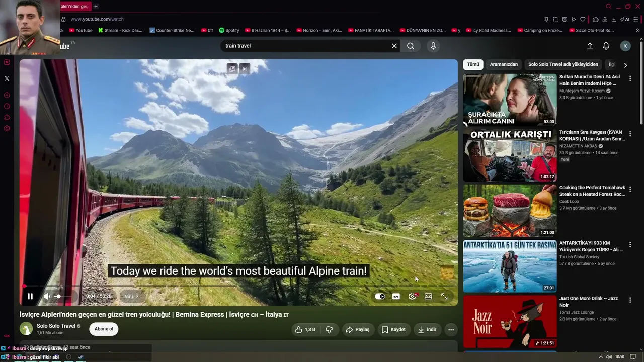Screen dimensions: 644x362
Task: Open the 'ORTALIK KARIŞTI' video thumbnail
Action: click(510, 155)
